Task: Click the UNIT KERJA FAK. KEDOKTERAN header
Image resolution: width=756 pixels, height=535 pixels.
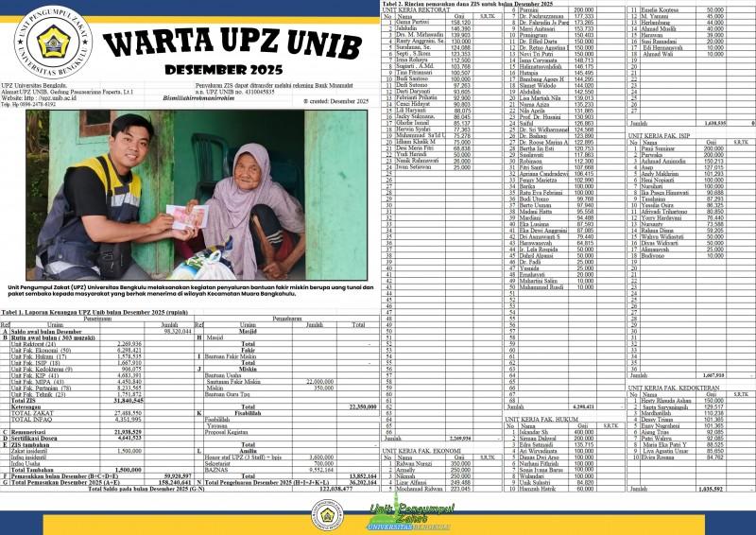Action: [x=676, y=387]
